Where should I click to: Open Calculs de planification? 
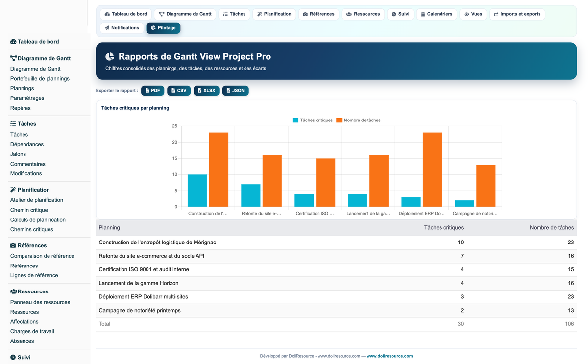[x=38, y=220]
